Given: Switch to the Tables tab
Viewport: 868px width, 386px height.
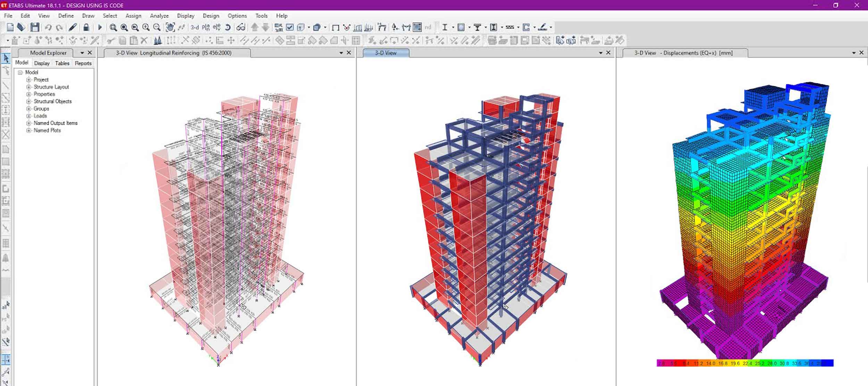Looking at the screenshot, I should (62, 63).
